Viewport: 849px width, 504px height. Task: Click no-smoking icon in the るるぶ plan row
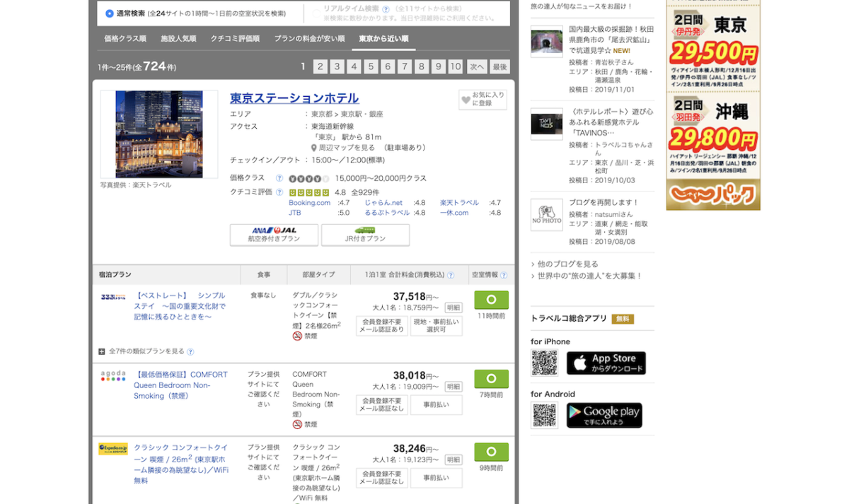(x=297, y=336)
